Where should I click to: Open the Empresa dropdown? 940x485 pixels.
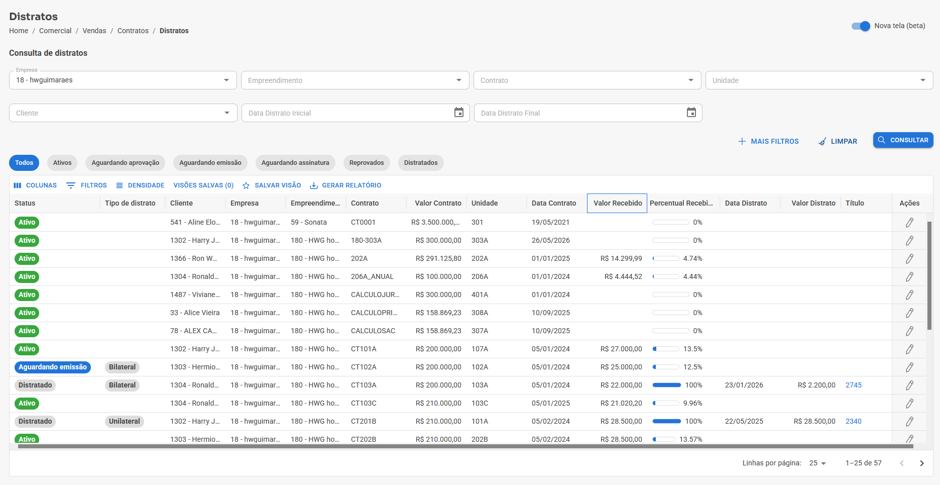click(122, 80)
